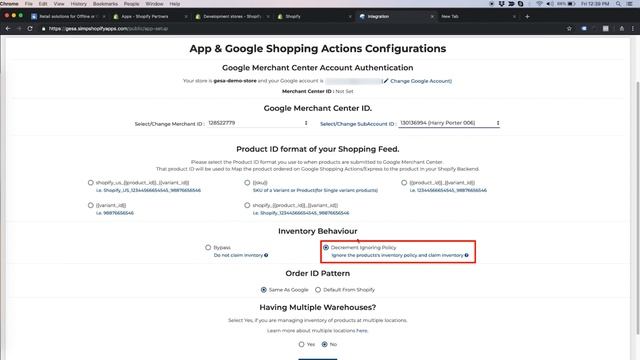Open the Window menu
Viewport: 640px width, 360px height.
pyautogui.click(x=154, y=4)
